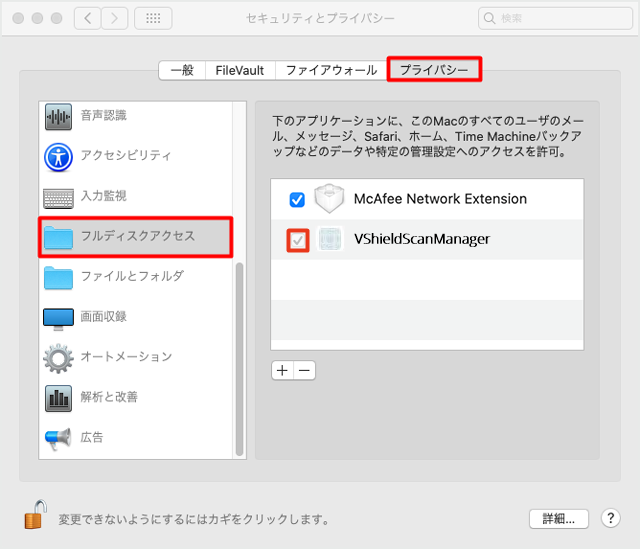Screen dimensions: 640x549
Task: Switch to the 一般 tab
Action: pos(182,70)
